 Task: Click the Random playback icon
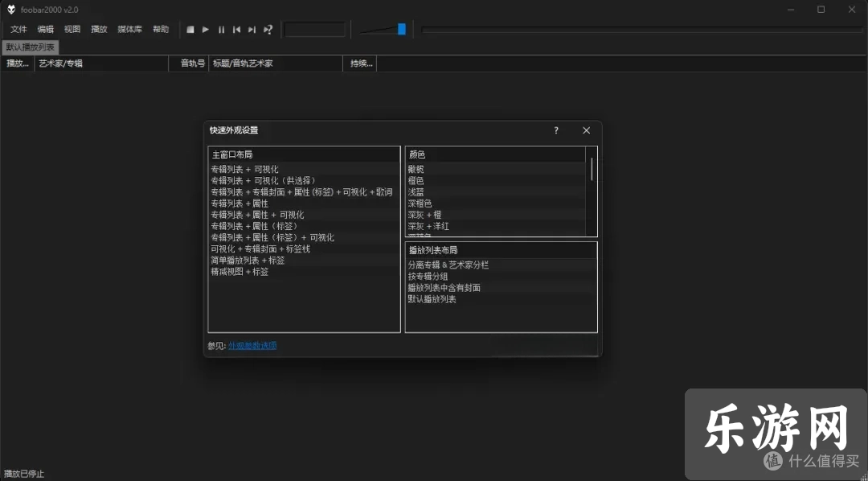point(268,30)
